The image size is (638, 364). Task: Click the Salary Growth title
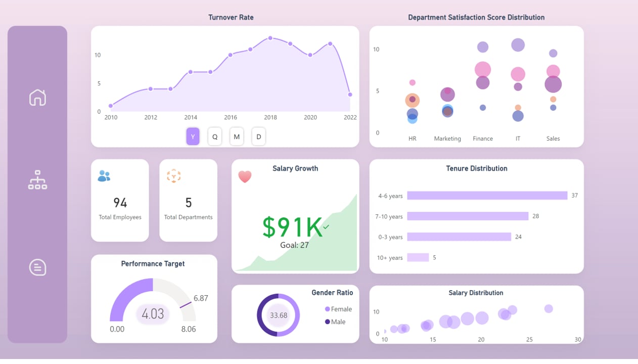[295, 168]
